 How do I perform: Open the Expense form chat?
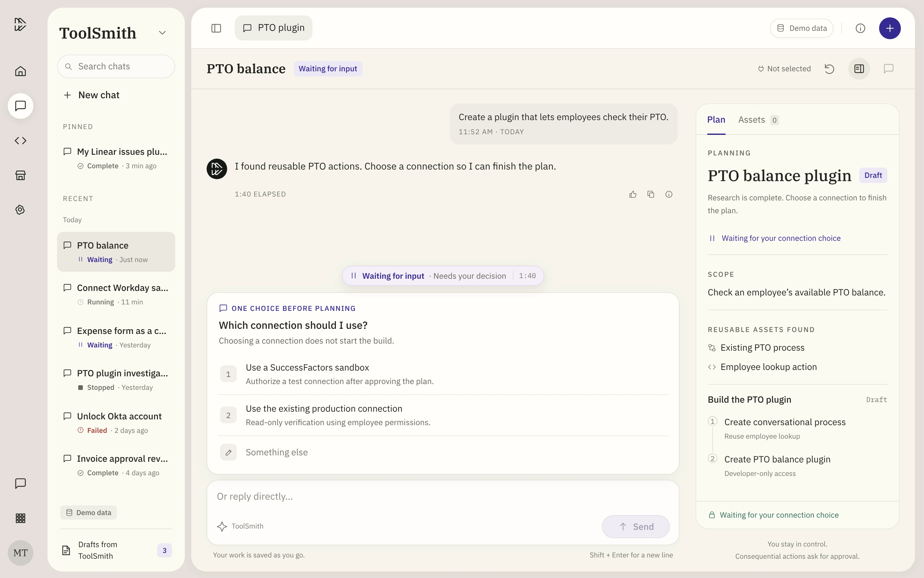pos(116,337)
